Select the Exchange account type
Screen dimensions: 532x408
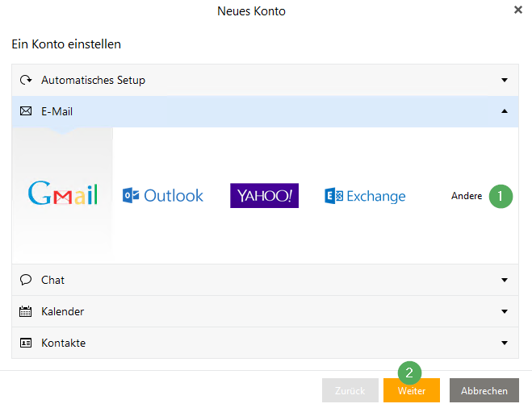[365, 196]
